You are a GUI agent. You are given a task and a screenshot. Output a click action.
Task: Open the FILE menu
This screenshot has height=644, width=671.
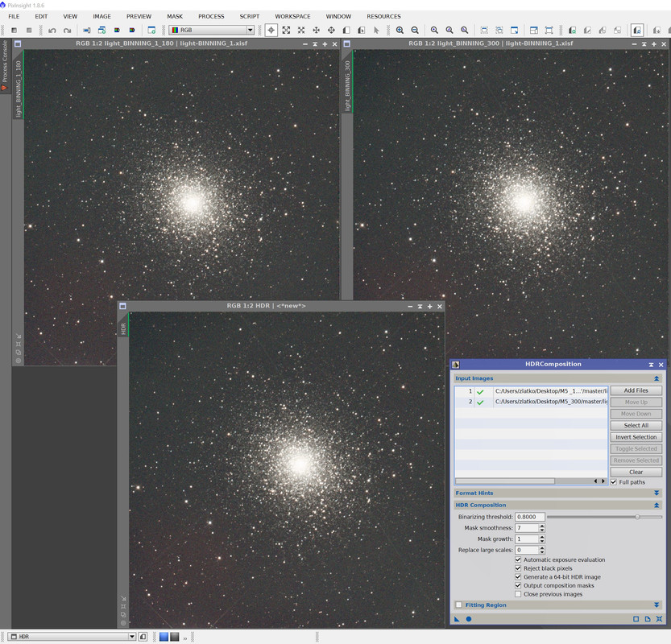pyautogui.click(x=14, y=16)
